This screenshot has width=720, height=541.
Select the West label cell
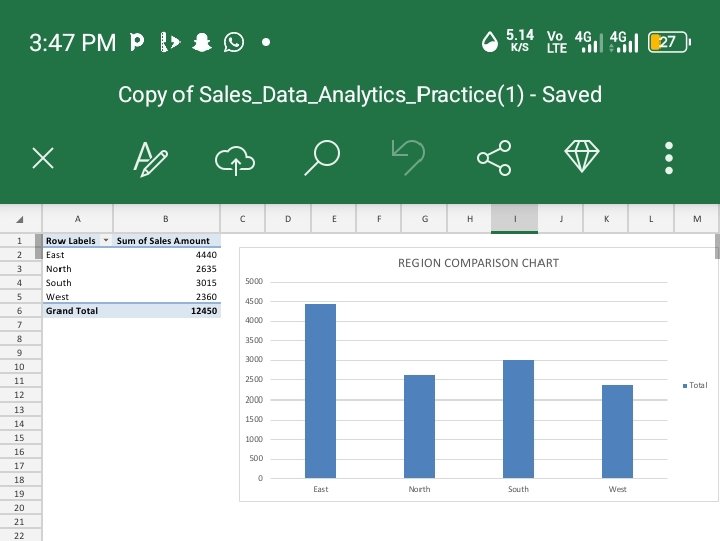pos(78,297)
